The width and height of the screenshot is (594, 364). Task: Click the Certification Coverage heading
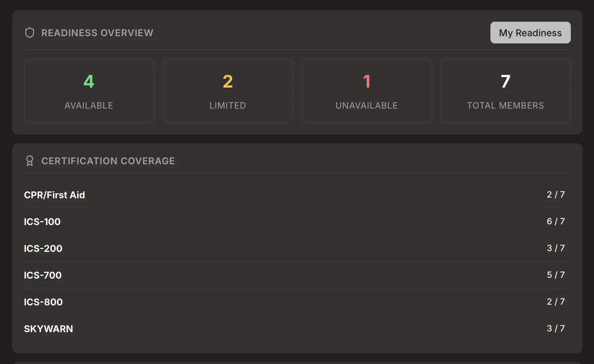[x=108, y=161]
